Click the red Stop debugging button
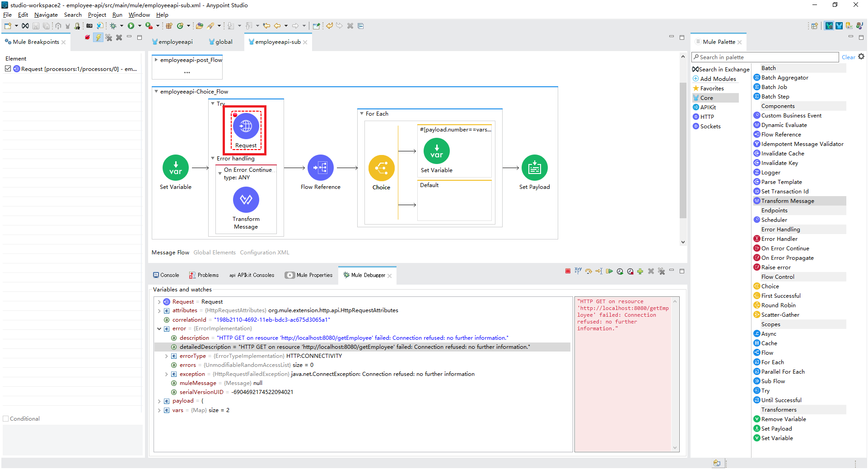This screenshot has height=469, width=868. point(568,271)
